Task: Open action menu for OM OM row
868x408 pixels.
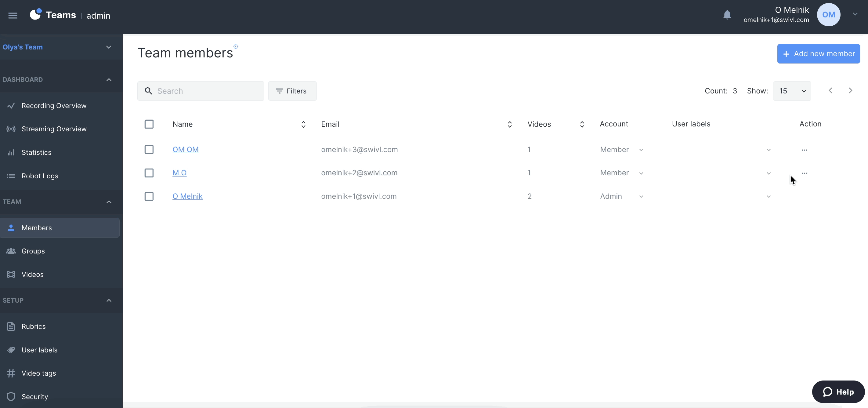Action: tap(804, 150)
